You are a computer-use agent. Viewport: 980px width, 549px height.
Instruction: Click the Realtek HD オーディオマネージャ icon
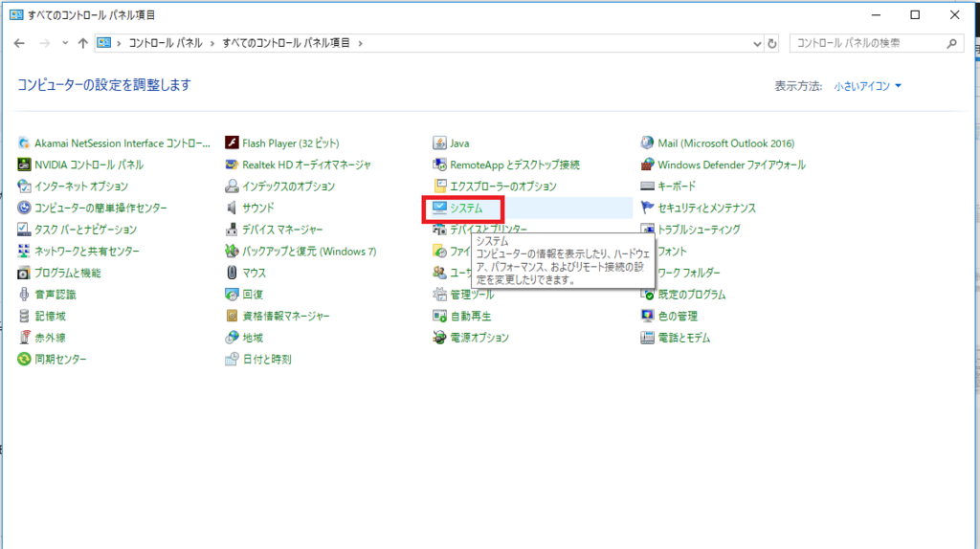click(232, 165)
